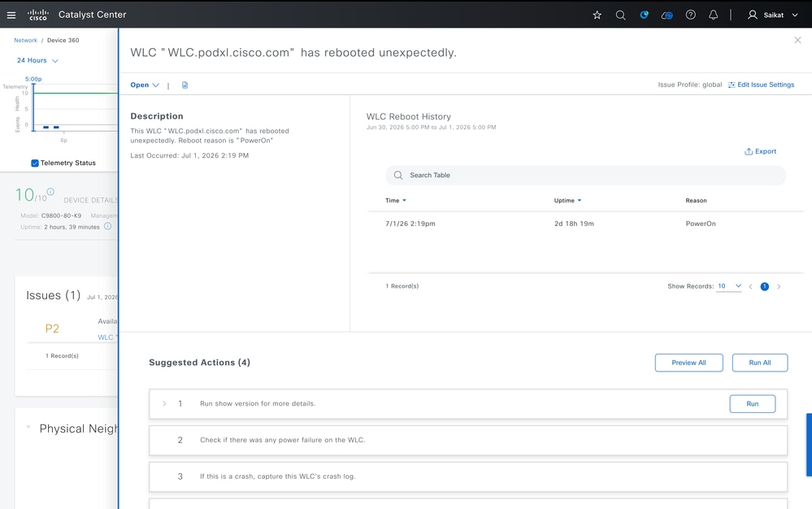The height and width of the screenshot is (509, 812).
Task: Click the favorites star icon
Action: [x=597, y=15]
